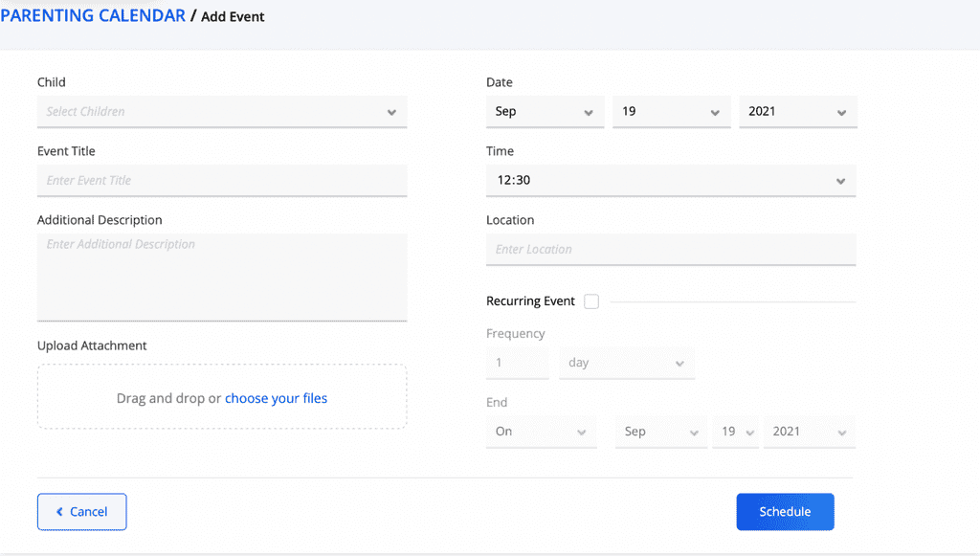980x556 pixels.
Task: Open the End year dropdown showing 2021
Action: point(809,432)
